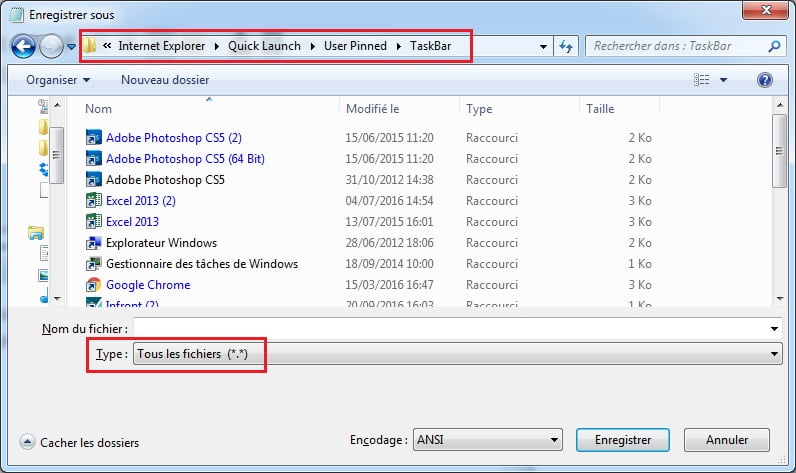Select Adobe Photoshop CS5 (64 Bit) shortcut icon
Screen dimensions: 796x473
93,159
